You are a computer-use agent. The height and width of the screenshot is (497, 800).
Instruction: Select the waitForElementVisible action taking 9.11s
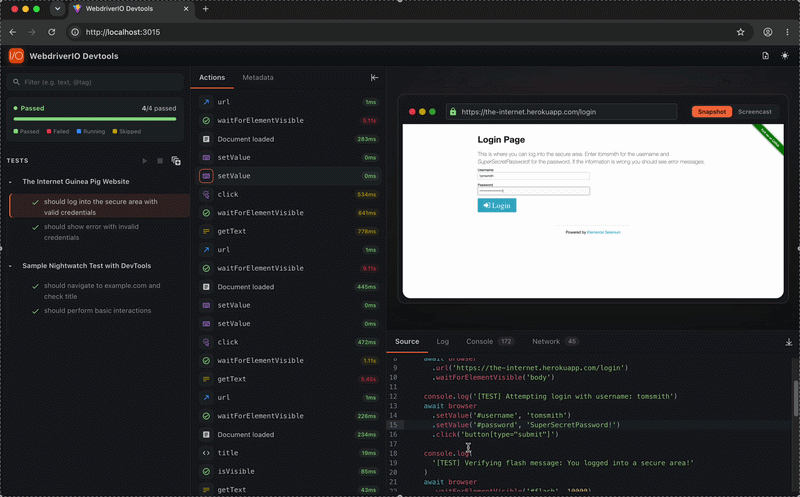coord(288,268)
